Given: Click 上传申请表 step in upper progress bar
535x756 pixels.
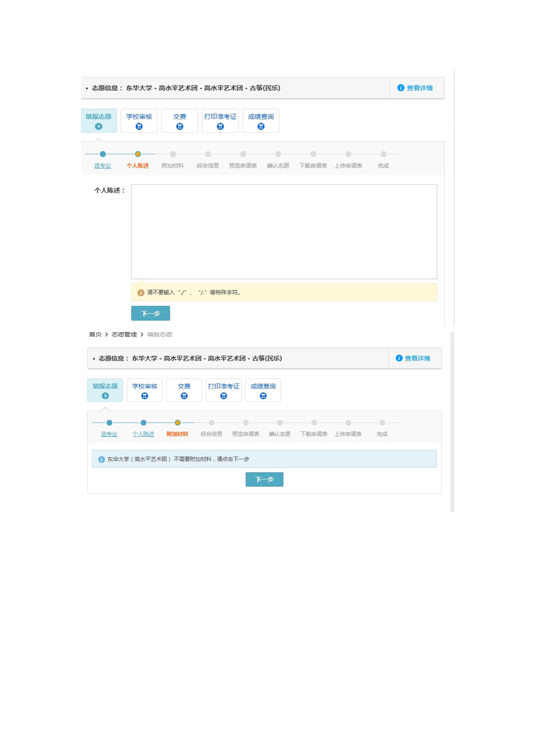Looking at the screenshot, I should (348, 166).
